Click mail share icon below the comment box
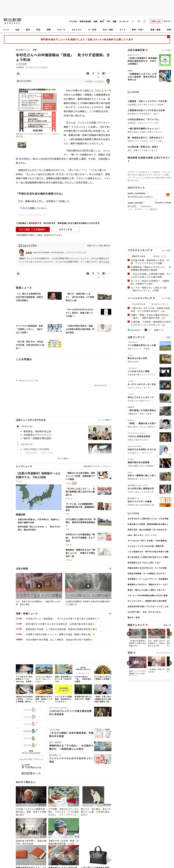Viewport: 174px width, 868px height. pos(88,273)
